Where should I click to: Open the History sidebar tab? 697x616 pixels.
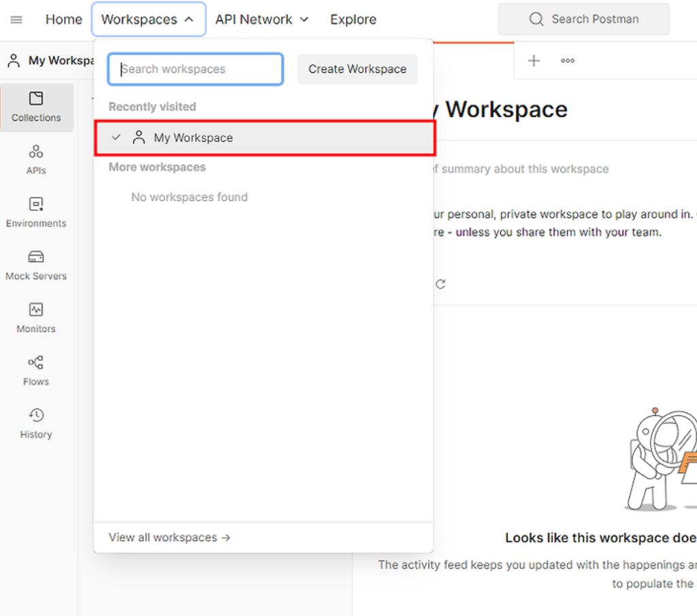pos(36,425)
